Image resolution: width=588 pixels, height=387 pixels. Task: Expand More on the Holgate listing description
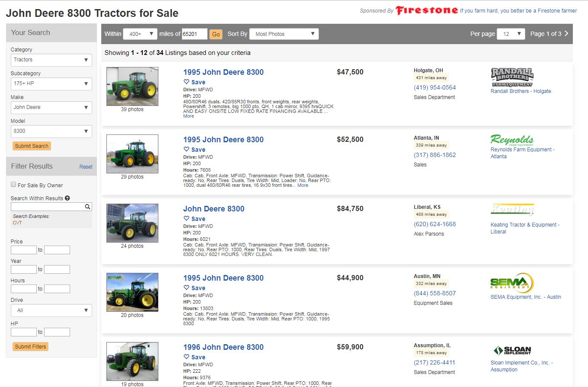[189, 116]
